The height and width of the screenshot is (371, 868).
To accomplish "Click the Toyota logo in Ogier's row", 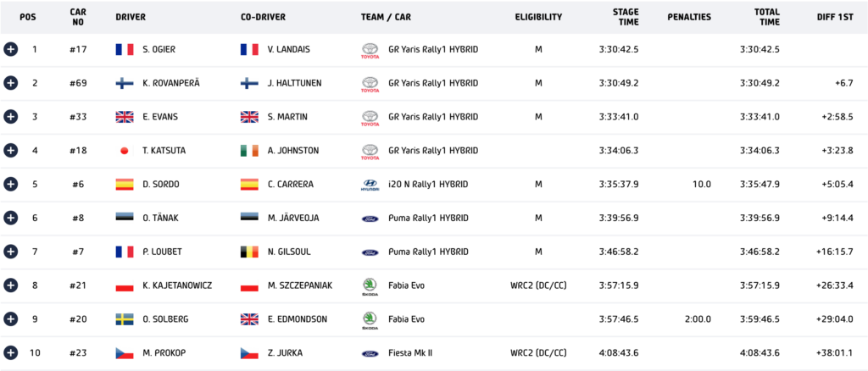I will click(x=370, y=51).
